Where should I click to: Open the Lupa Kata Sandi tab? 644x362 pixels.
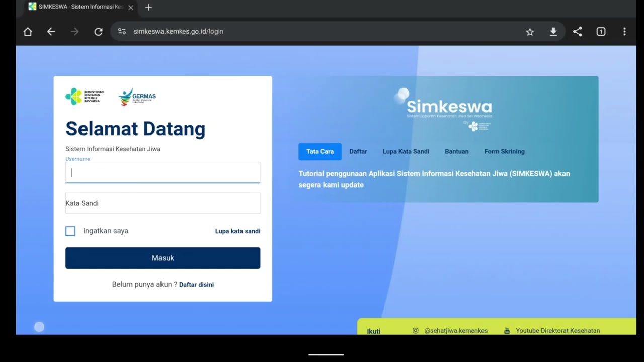406,151
